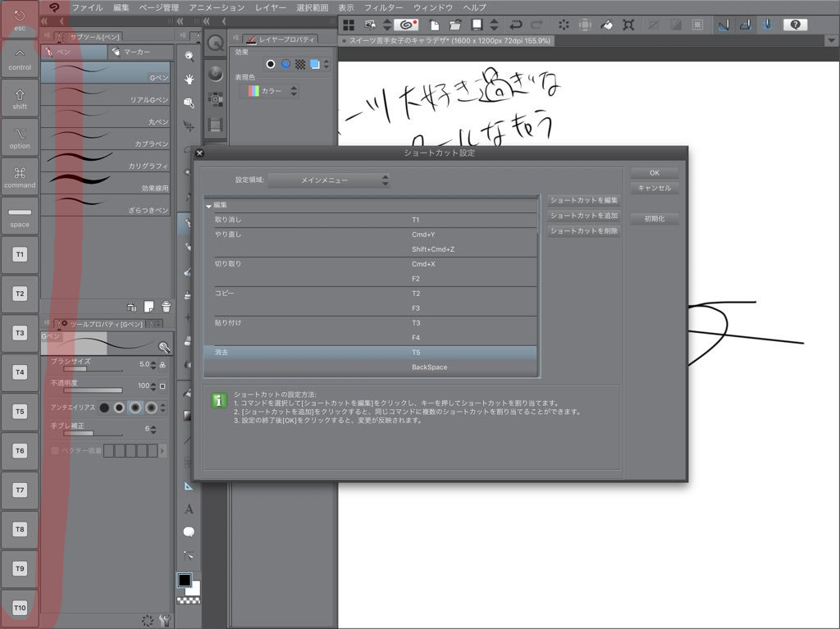Click the opacity value stepper arrows
This screenshot has height=629, width=840.
click(153, 386)
